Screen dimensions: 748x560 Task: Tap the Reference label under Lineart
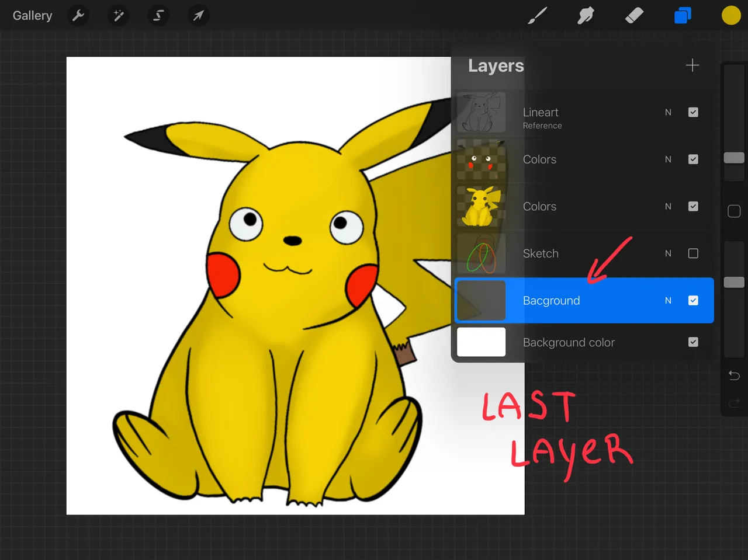[x=542, y=126]
